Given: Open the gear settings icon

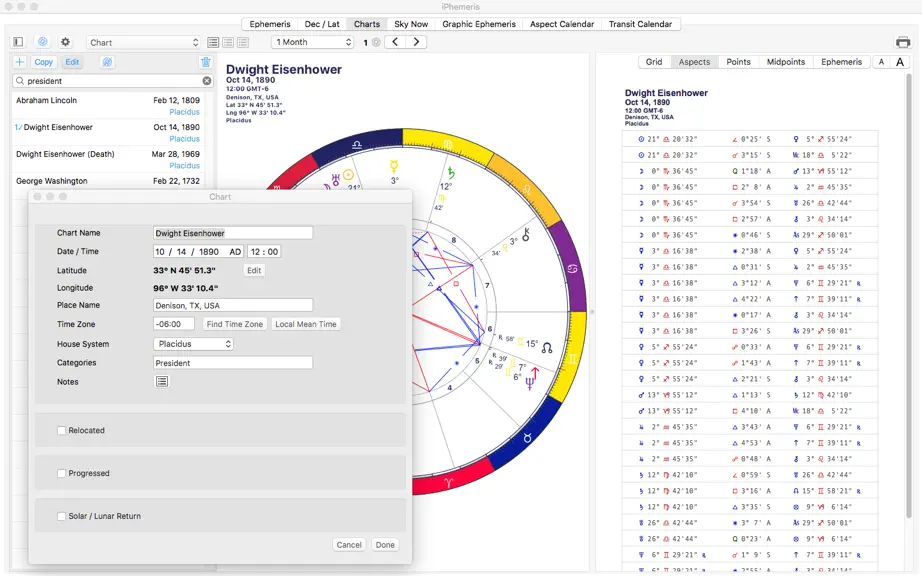Looking at the screenshot, I should coord(65,42).
